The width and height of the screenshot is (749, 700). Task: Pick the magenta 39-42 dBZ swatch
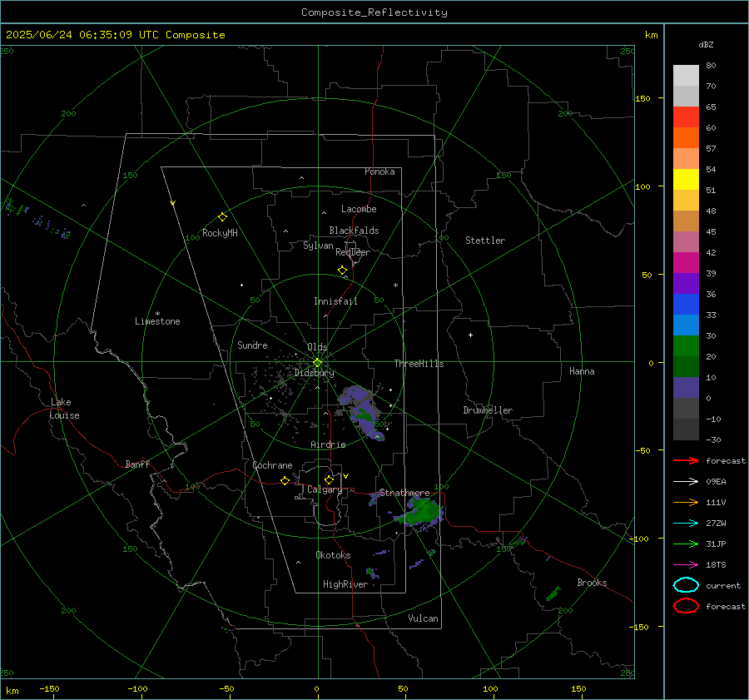(x=686, y=263)
